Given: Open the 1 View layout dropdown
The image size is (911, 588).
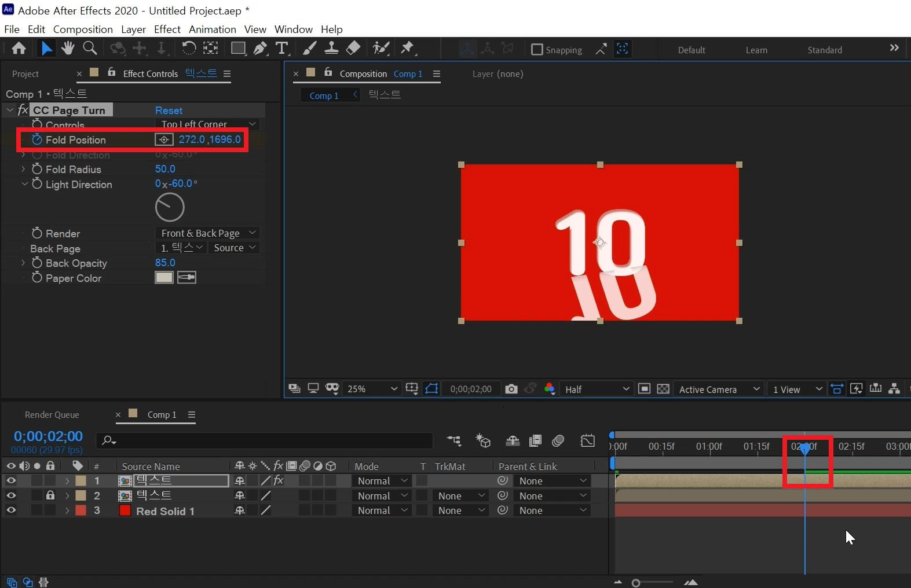Looking at the screenshot, I should 797,389.
